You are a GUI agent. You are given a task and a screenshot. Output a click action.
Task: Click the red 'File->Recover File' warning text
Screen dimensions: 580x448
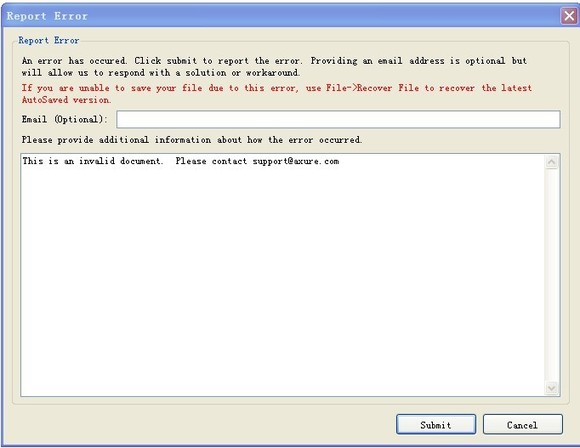(x=372, y=88)
